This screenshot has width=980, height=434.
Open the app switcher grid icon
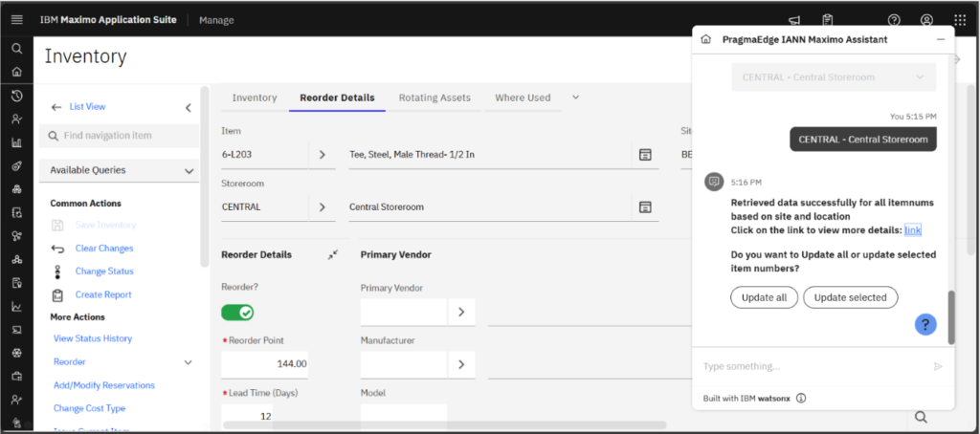pyautogui.click(x=960, y=20)
